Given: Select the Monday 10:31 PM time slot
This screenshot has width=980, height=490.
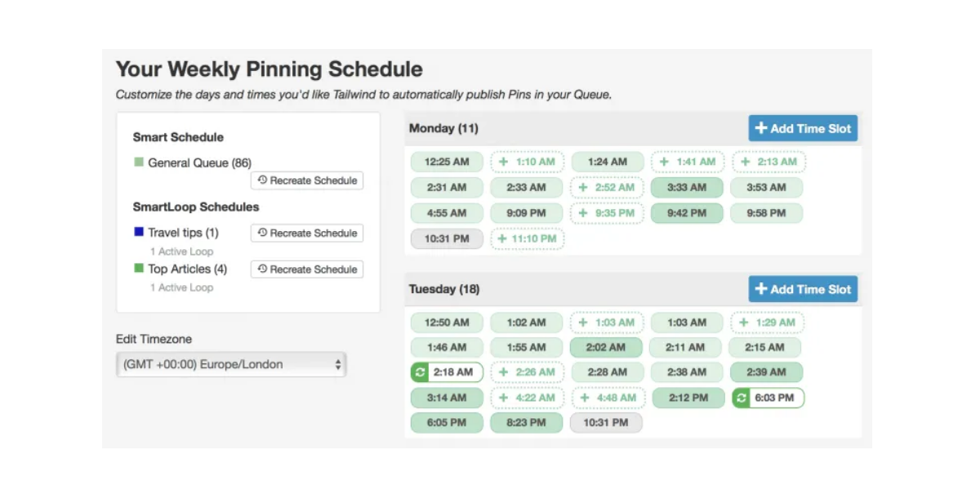Looking at the screenshot, I should coord(447,238).
